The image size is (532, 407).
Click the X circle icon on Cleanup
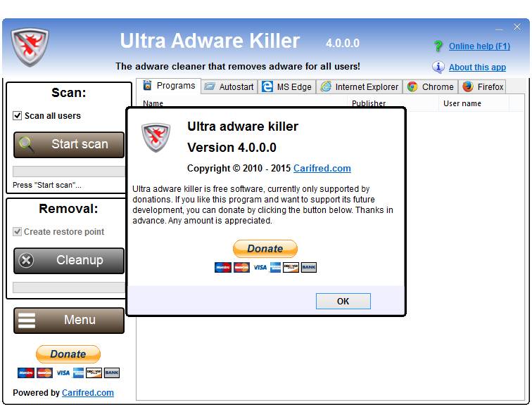tap(26, 260)
